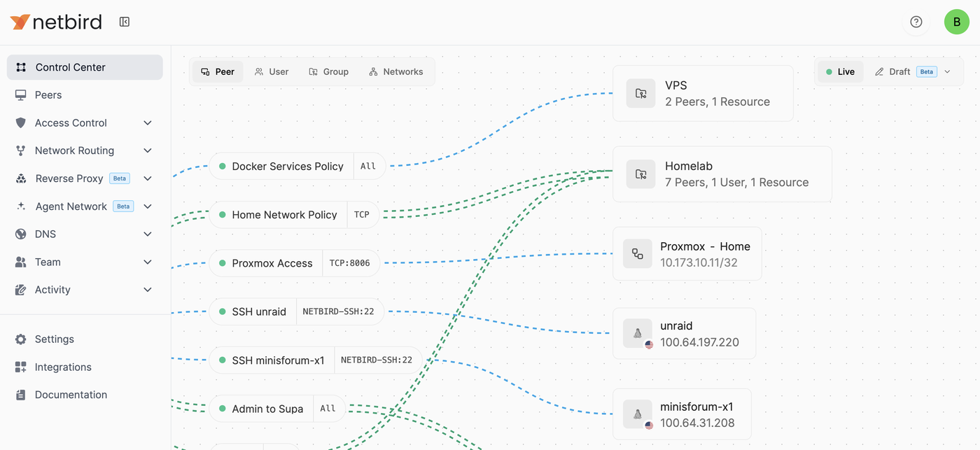The height and width of the screenshot is (450, 980).
Task: Open Peers page in sidebar
Action: (x=85, y=95)
